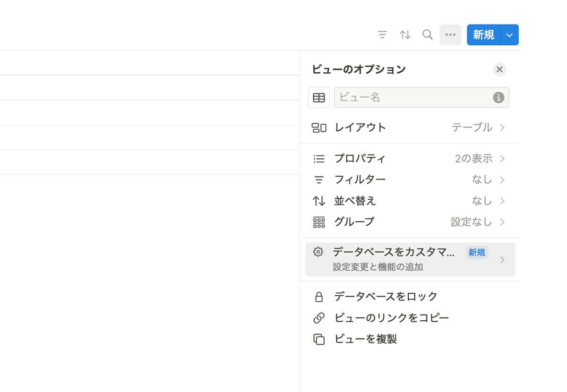Click the sort icon beside 並べ替え
The height and width of the screenshot is (392, 567).
(319, 201)
